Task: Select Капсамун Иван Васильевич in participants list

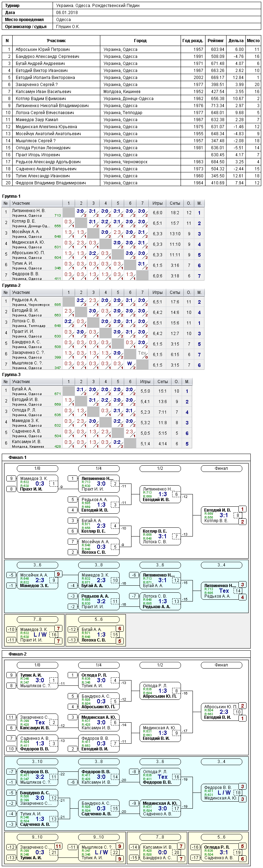Action: coord(131,92)
